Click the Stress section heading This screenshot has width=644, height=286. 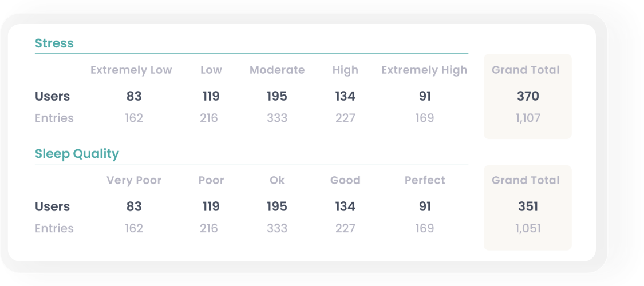point(54,43)
